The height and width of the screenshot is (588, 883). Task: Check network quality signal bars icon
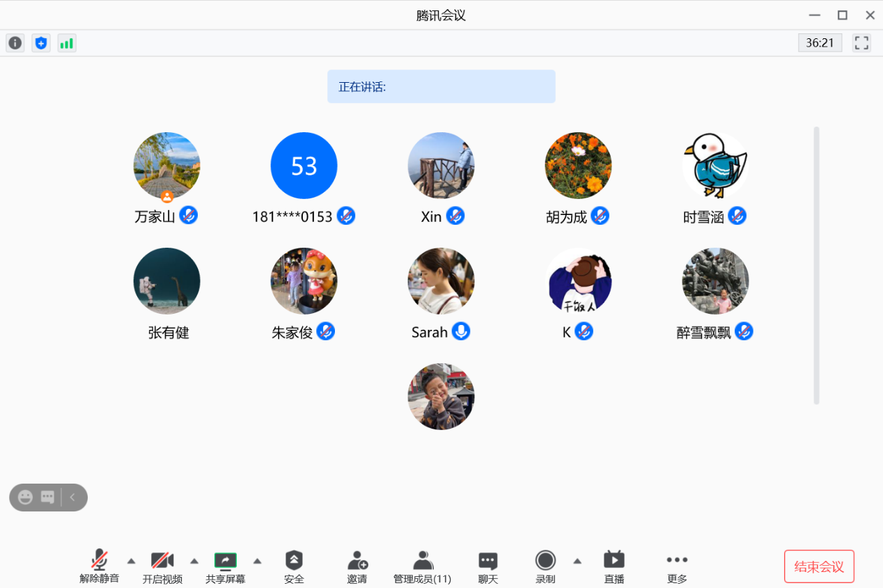point(66,42)
